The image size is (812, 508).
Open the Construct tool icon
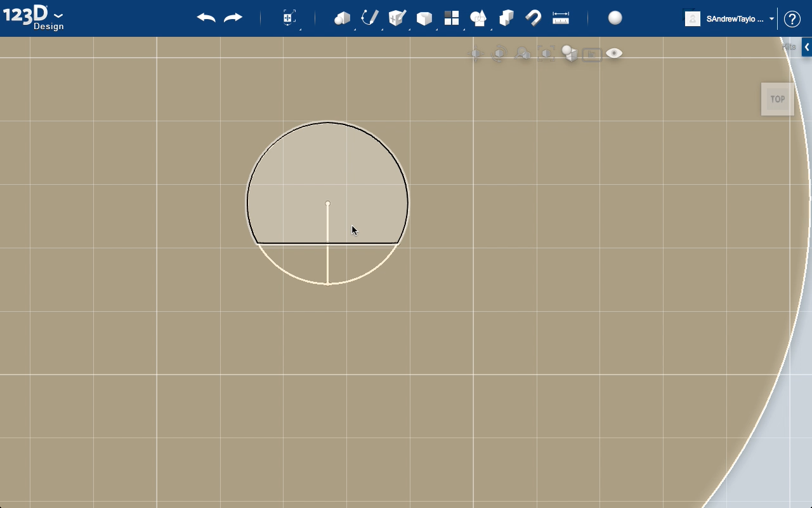397,18
